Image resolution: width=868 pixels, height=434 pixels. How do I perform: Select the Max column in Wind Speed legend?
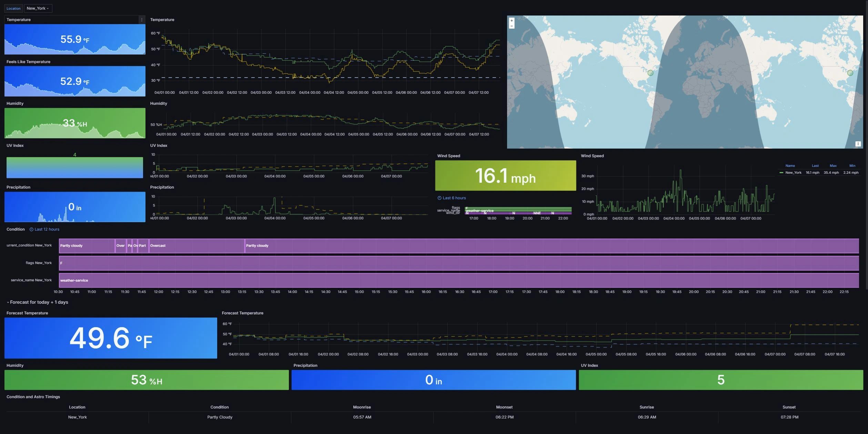click(833, 165)
